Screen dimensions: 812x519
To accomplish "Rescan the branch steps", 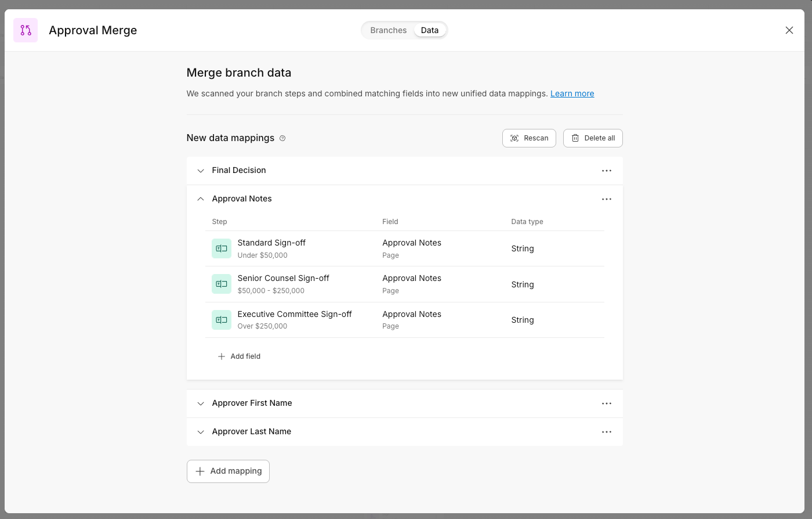I will (529, 138).
